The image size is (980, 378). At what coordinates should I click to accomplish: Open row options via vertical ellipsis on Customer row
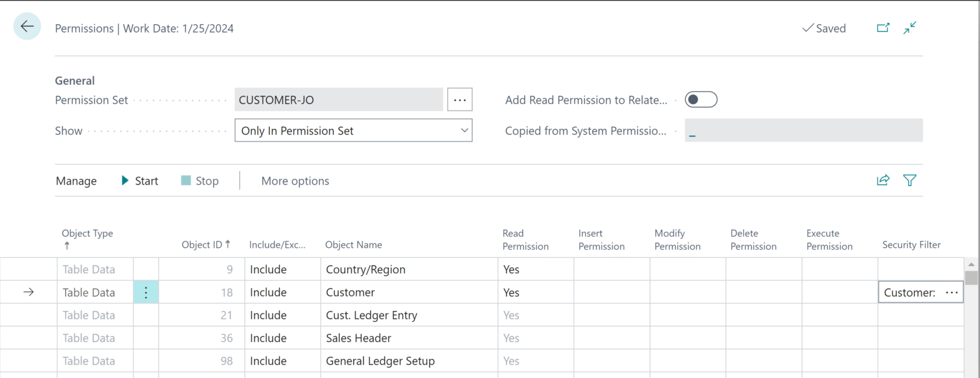[x=145, y=292]
